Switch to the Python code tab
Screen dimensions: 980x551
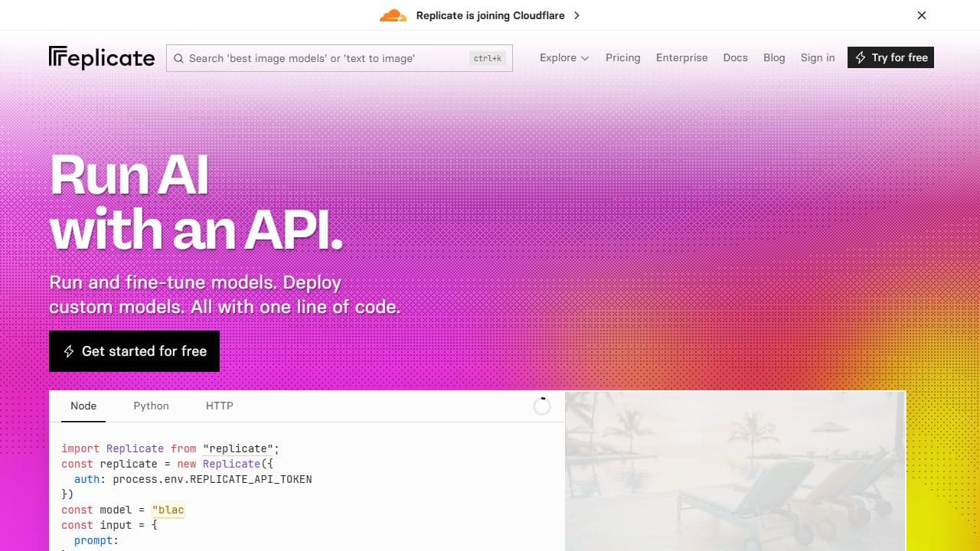pos(151,406)
